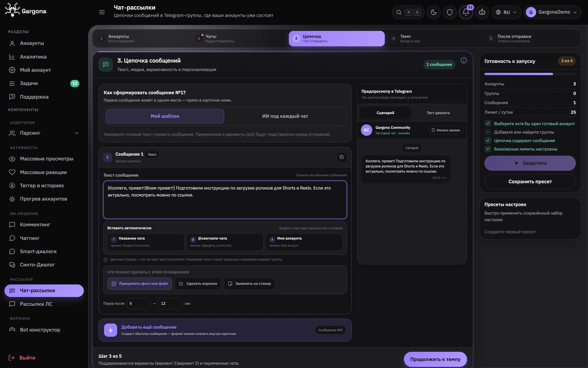Click the search magnifier icon

click(399, 12)
